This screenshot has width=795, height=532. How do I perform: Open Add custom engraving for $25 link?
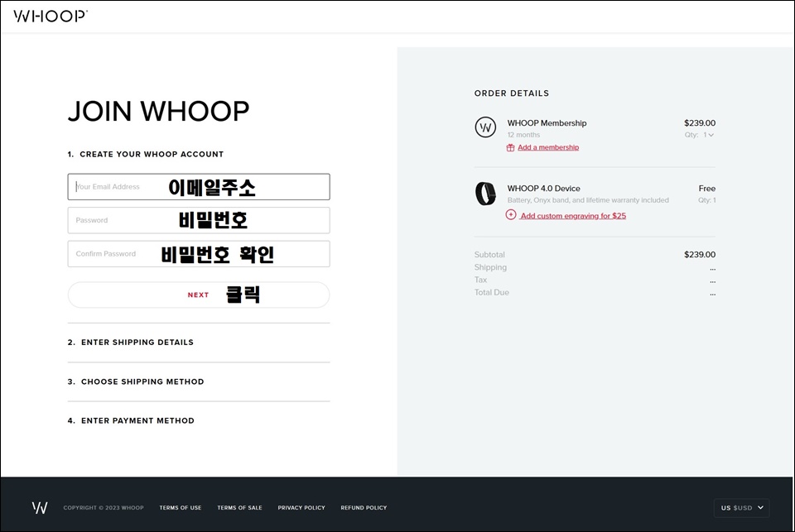tap(573, 216)
